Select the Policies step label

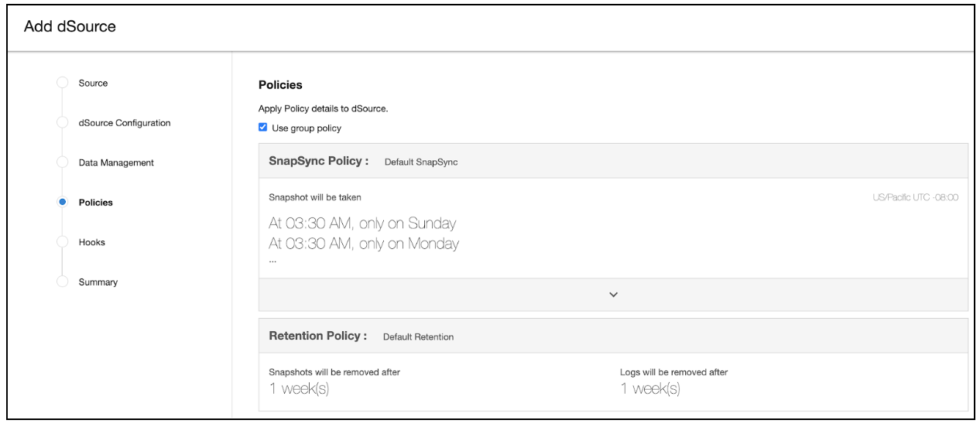coord(96,203)
